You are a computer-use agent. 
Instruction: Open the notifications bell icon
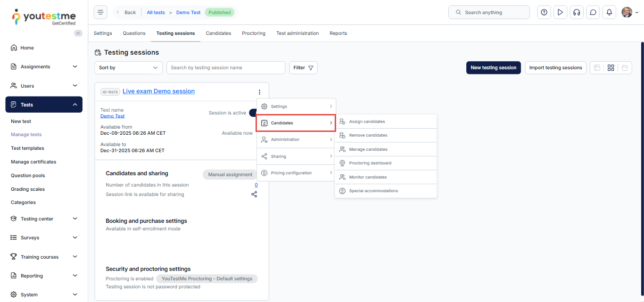609,12
